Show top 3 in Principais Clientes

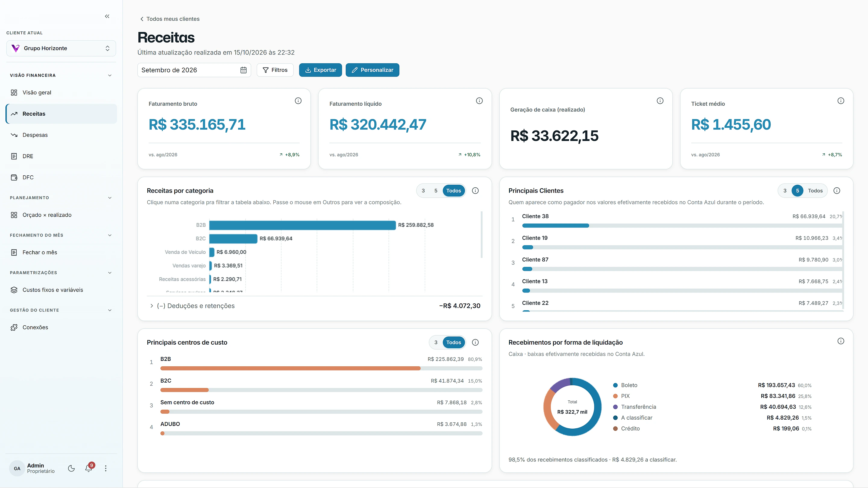pyautogui.click(x=785, y=191)
